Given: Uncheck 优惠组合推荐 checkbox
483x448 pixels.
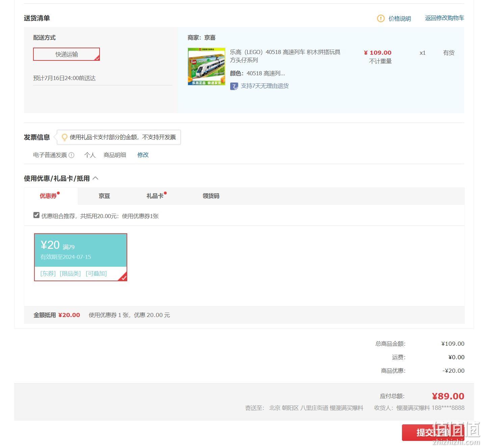Looking at the screenshot, I should [36, 215].
